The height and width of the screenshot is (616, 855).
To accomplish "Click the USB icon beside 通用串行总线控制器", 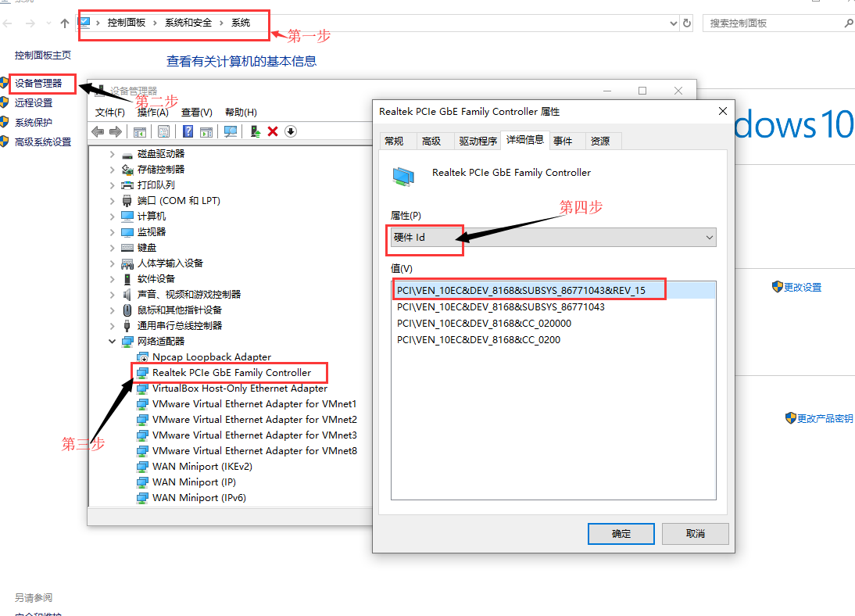I will click(x=127, y=326).
